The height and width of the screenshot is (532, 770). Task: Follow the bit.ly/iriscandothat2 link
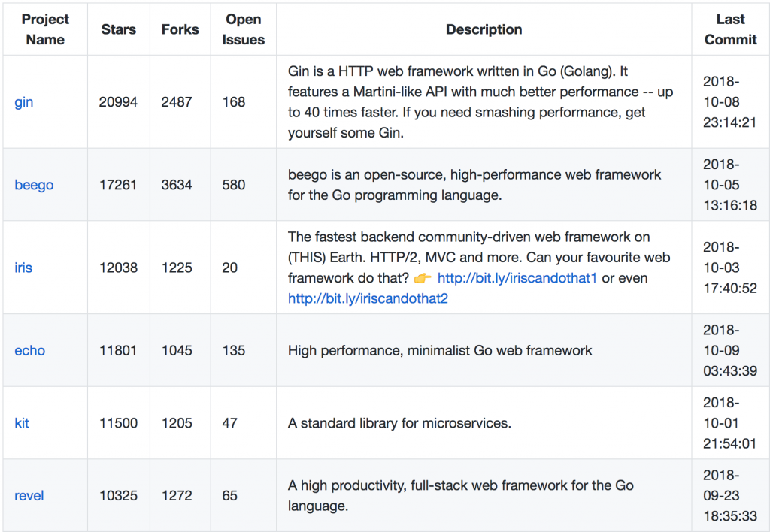(368, 298)
